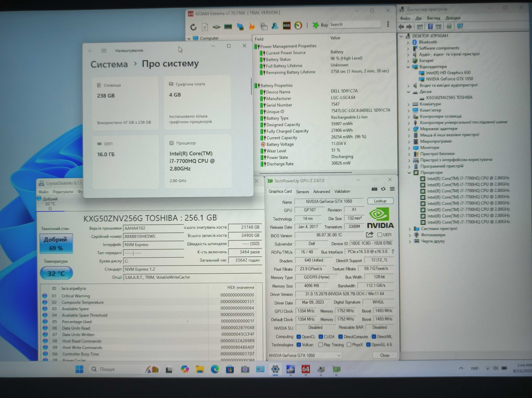Expand the Фотокамери node

pyautogui.click(x=410, y=235)
